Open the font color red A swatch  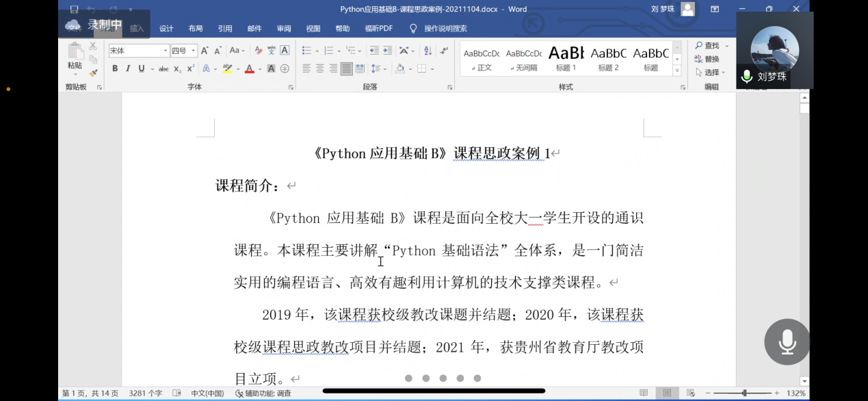pyautogui.click(x=249, y=68)
